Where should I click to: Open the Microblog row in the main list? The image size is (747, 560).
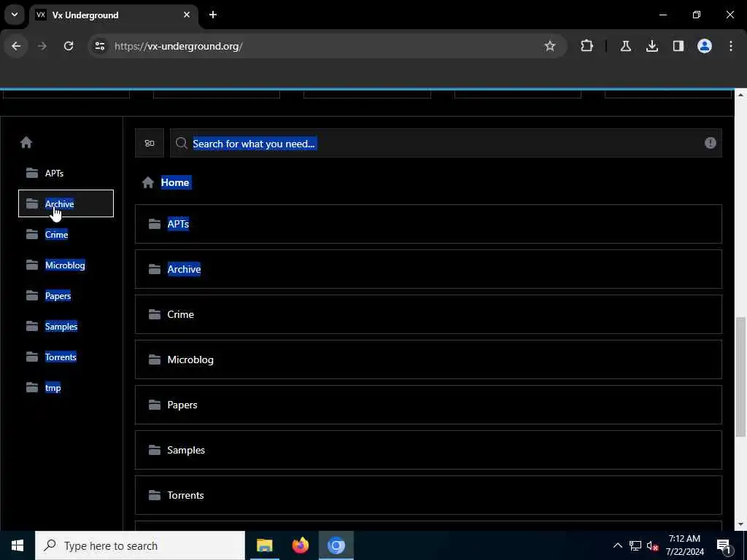click(428, 359)
